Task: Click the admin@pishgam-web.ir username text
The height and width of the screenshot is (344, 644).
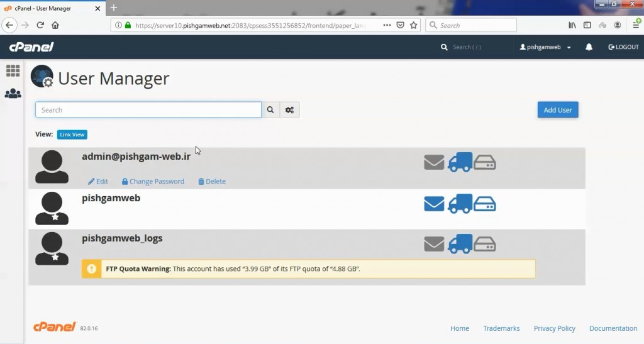Action: 136,157
